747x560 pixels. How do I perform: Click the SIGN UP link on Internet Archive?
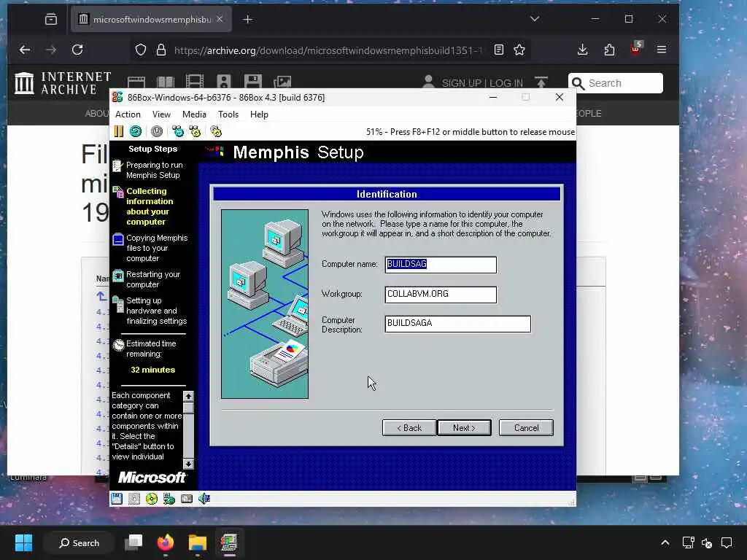pyautogui.click(x=460, y=83)
